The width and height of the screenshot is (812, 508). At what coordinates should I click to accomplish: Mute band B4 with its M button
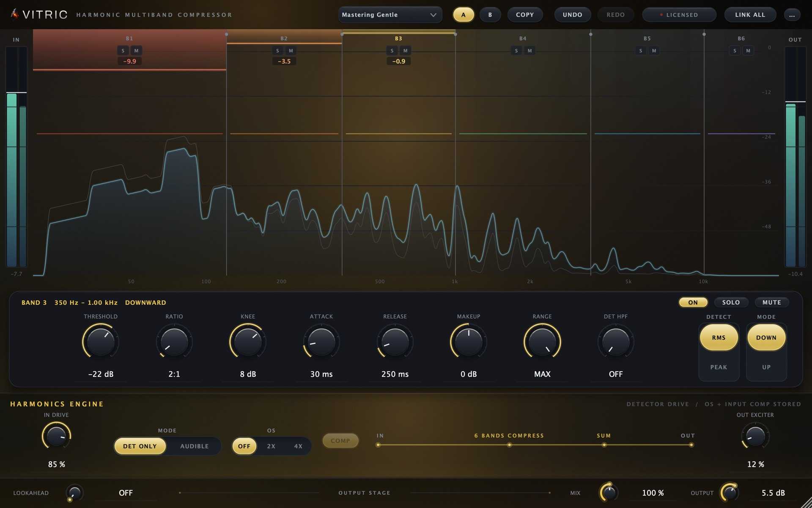coord(530,51)
